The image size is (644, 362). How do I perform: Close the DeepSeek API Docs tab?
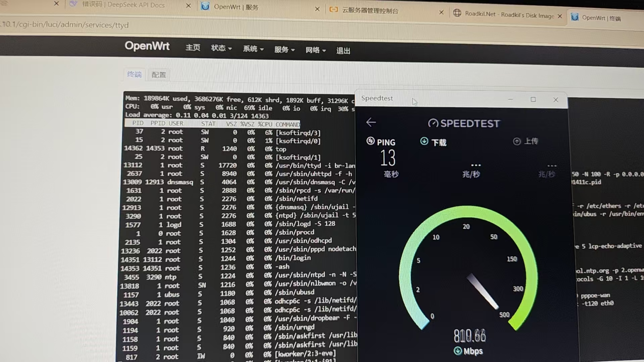[x=188, y=6]
